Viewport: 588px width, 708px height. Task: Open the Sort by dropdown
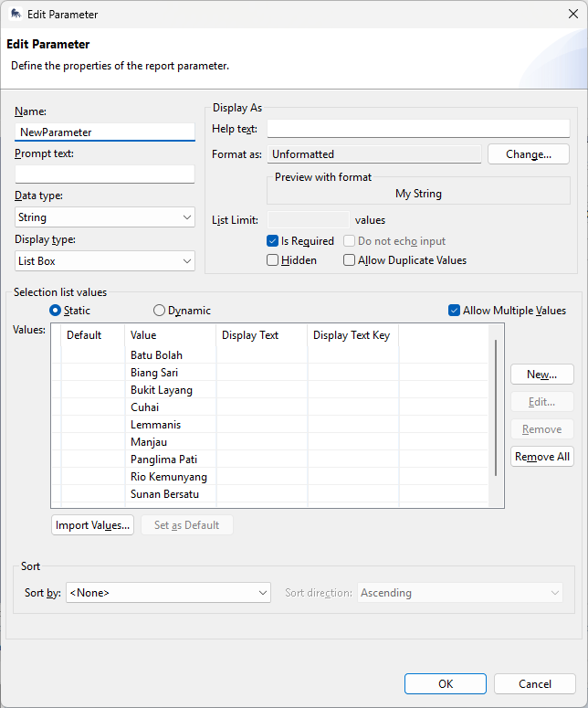(168, 593)
